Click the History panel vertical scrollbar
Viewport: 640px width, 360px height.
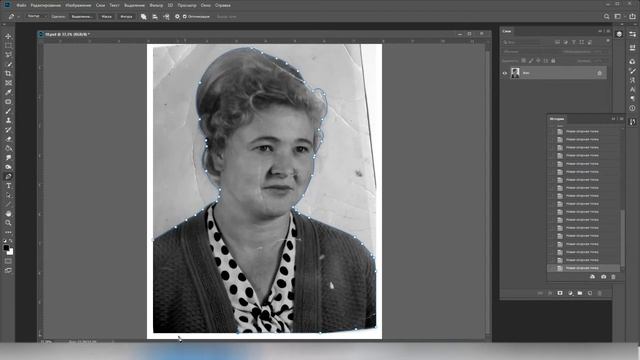tap(622, 237)
